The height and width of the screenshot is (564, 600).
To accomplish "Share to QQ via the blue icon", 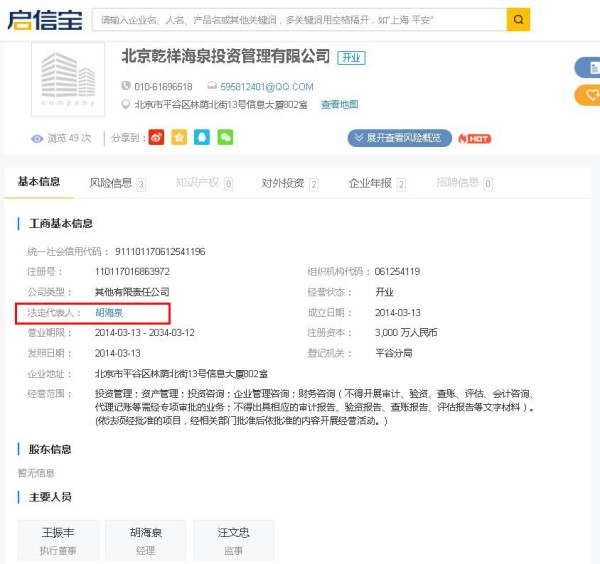I will click(202, 138).
